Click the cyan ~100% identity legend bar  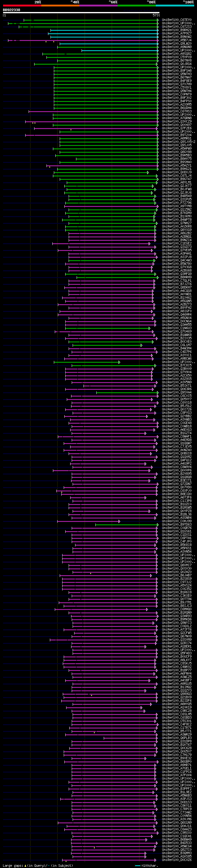(175, 6)
